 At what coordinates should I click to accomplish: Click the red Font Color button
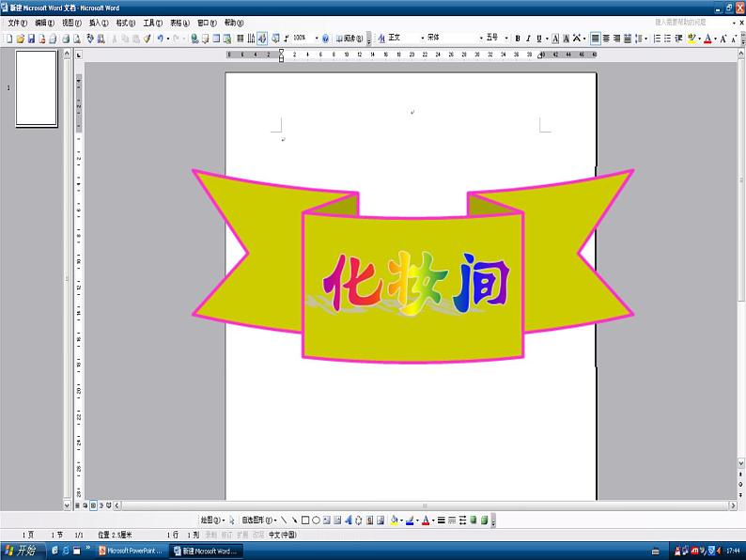click(706, 39)
